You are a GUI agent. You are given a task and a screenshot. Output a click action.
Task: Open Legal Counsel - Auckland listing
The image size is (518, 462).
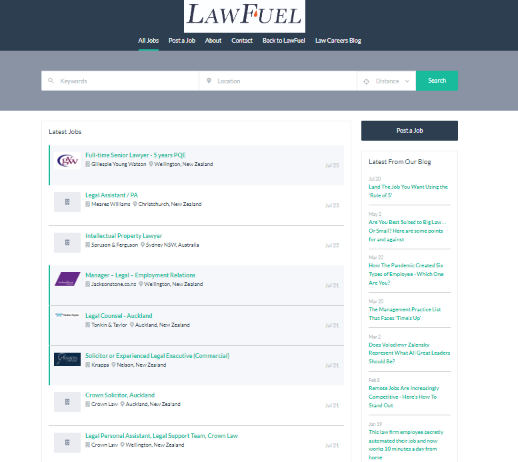tap(119, 316)
